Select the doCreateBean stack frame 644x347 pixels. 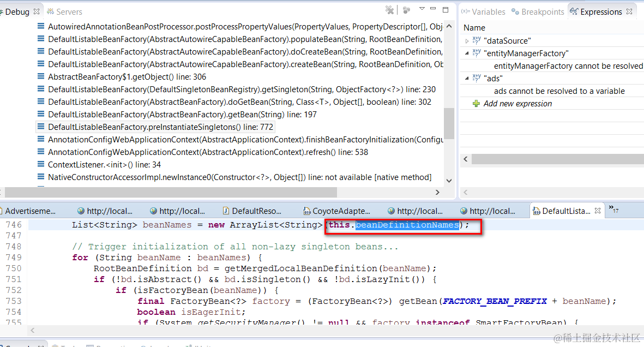tap(245, 51)
